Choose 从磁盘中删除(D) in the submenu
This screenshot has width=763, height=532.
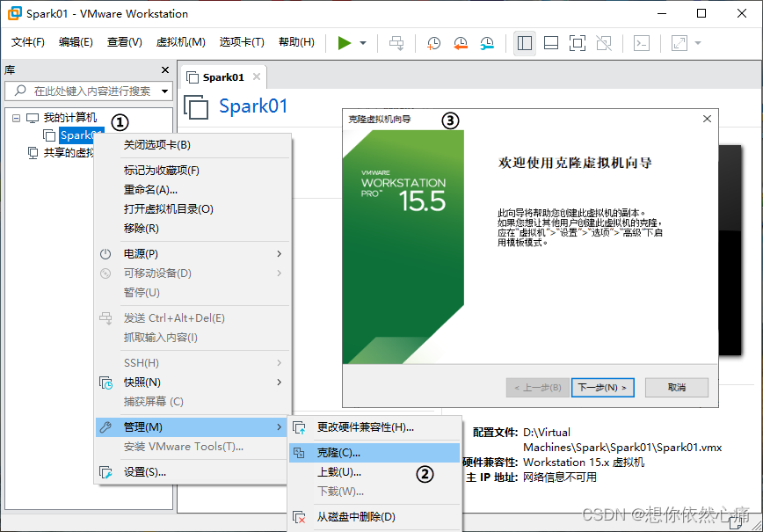coord(374,517)
